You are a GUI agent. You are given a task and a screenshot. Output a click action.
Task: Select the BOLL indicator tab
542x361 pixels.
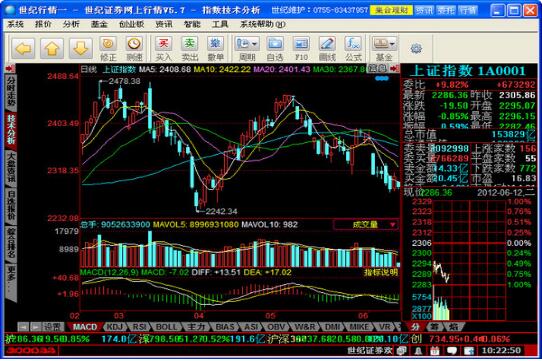(x=166, y=327)
